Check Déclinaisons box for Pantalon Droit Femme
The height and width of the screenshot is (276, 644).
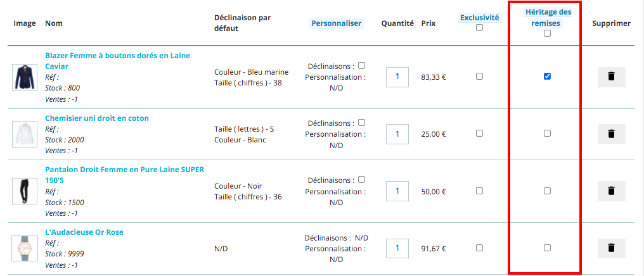point(361,179)
